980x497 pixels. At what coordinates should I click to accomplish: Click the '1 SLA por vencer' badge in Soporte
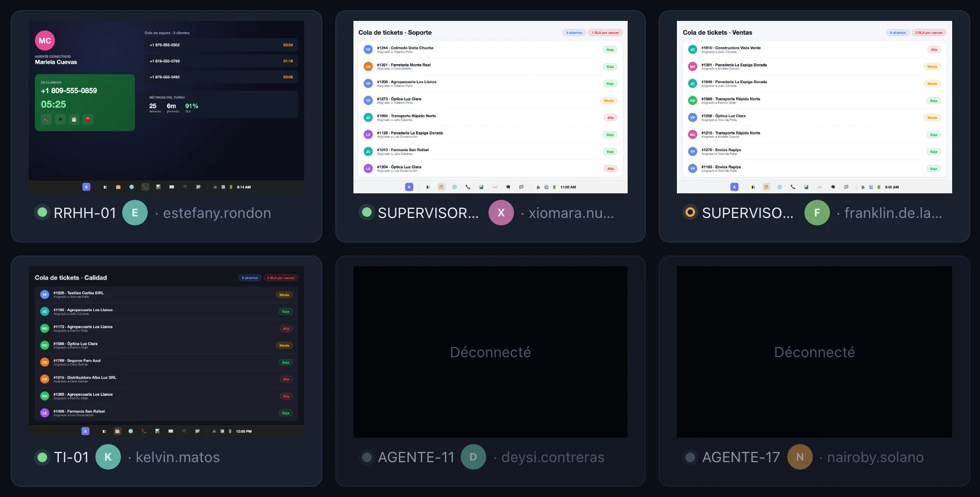[x=605, y=33]
